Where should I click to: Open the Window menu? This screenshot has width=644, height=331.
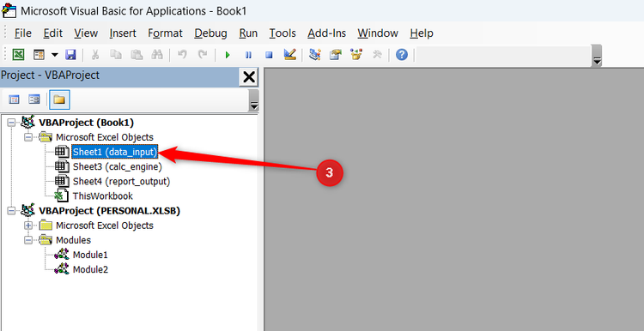click(378, 33)
